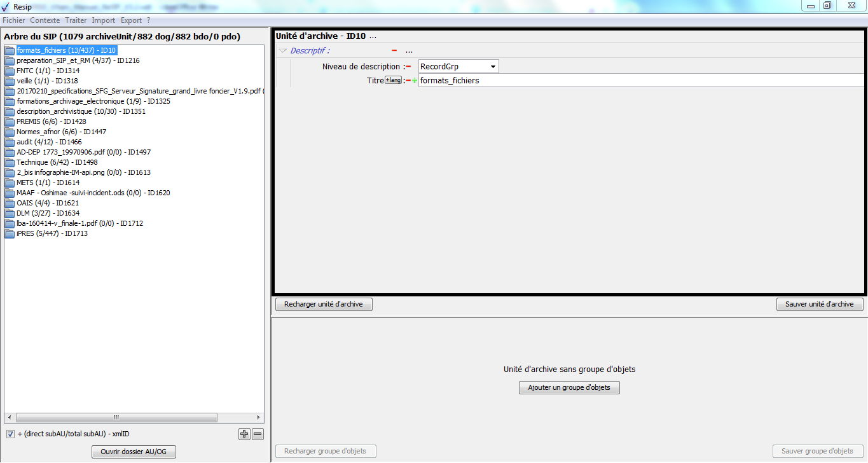Screen dimensions: 868x463
Task: Open the Fichier menu
Action: pos(13,20)
